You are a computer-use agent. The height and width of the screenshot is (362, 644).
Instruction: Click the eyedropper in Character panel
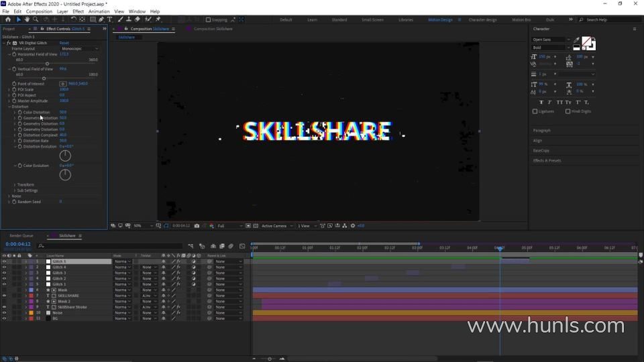pyautogui.click(x=577, y=42)
